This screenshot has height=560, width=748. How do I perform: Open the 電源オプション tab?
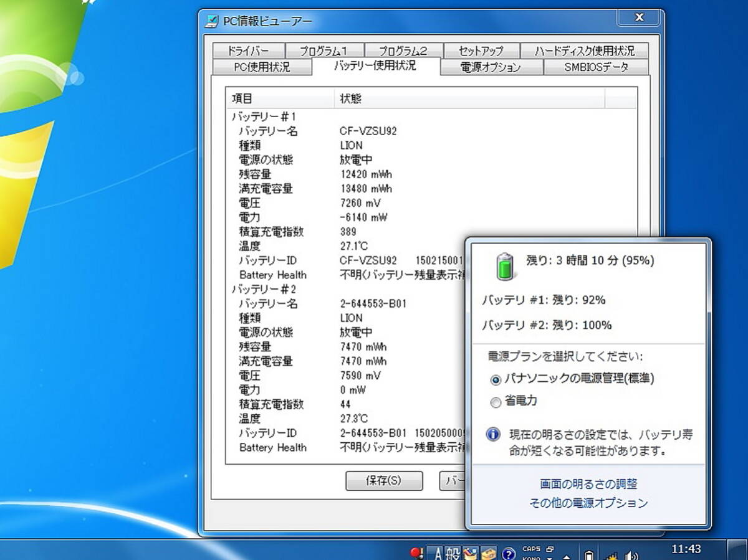tap(491, 67)
